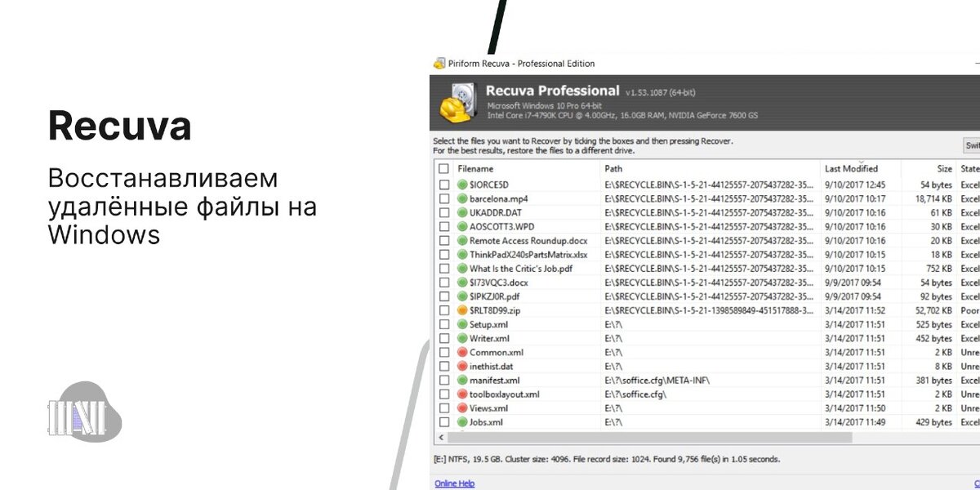Screen dimensions: 980x490
Task: Click green status dot of $IPKZJ0R.pdf
Action: pos(462,296)
